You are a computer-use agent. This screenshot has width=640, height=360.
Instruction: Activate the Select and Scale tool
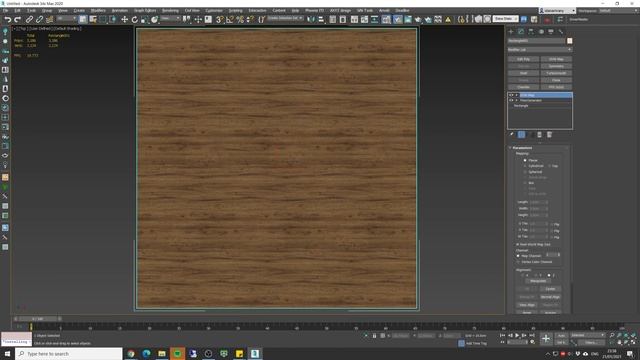click(x=145, y=19)
